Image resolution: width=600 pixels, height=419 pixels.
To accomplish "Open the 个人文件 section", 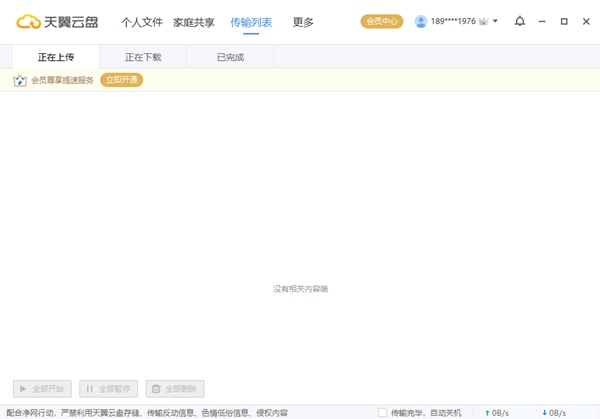I will pos(142,22).
